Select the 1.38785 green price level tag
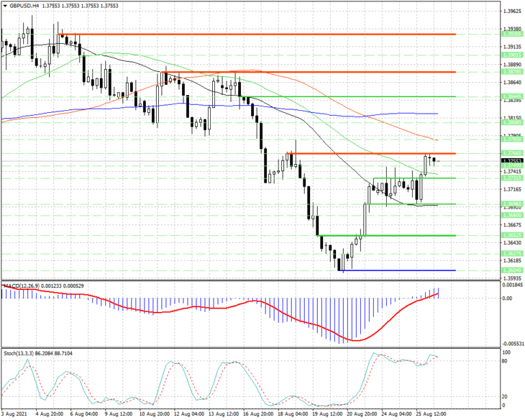The width and height of the screenshot is (525, 420). [x=512, y=72]
